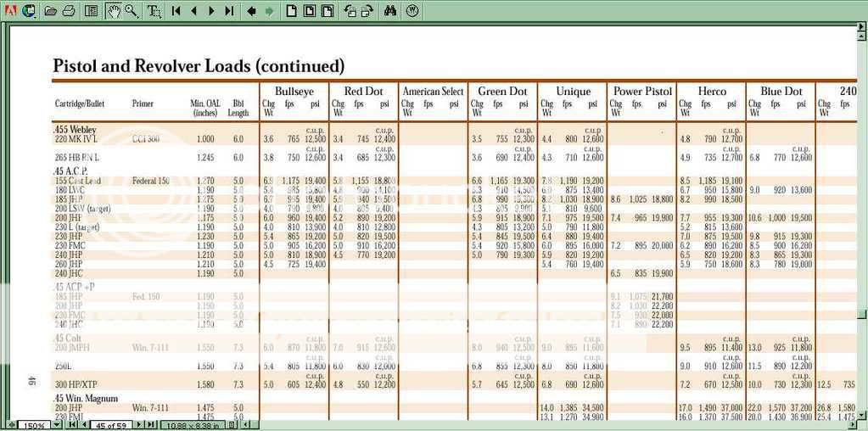The width and height of the screenshot is (868, 431).
Task: Click the Primer column label
Action: 143,104
